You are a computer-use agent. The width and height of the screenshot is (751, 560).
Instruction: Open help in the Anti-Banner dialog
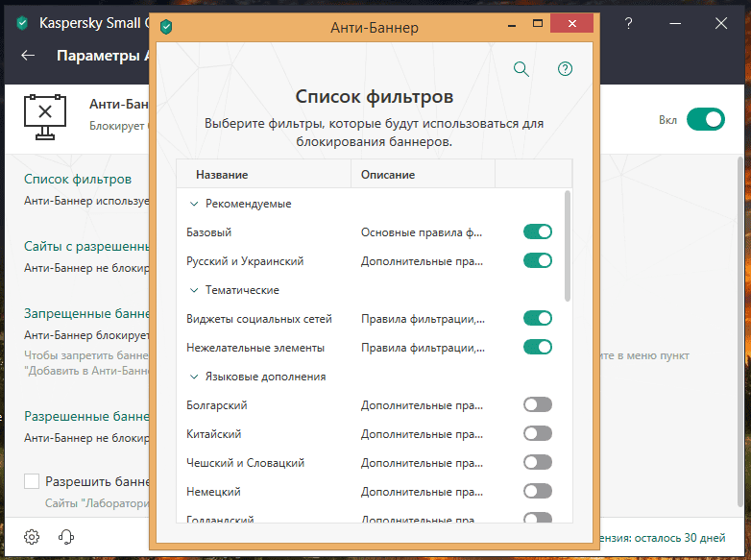coord(565,69)
